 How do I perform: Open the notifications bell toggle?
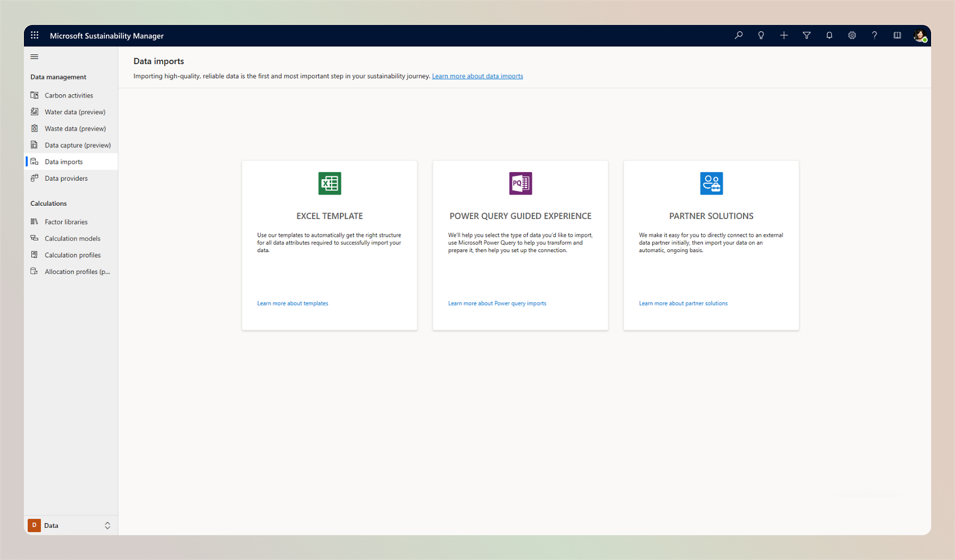830,35
